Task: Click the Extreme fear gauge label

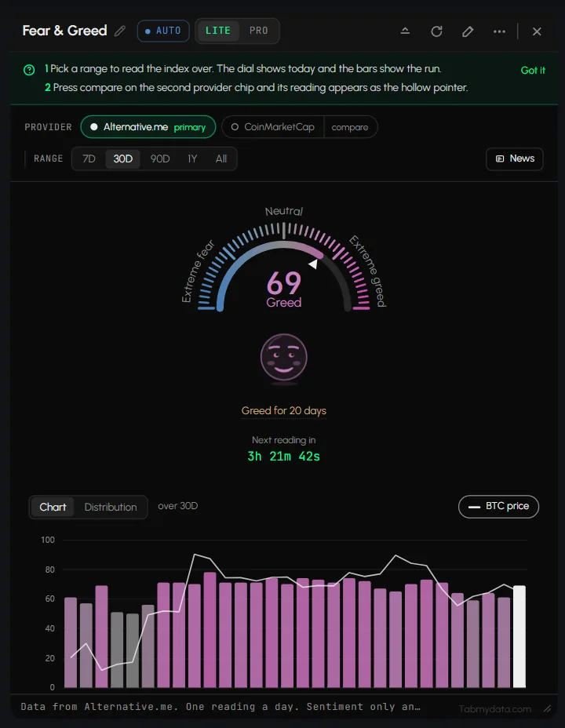Action: (x=199, y=271)
